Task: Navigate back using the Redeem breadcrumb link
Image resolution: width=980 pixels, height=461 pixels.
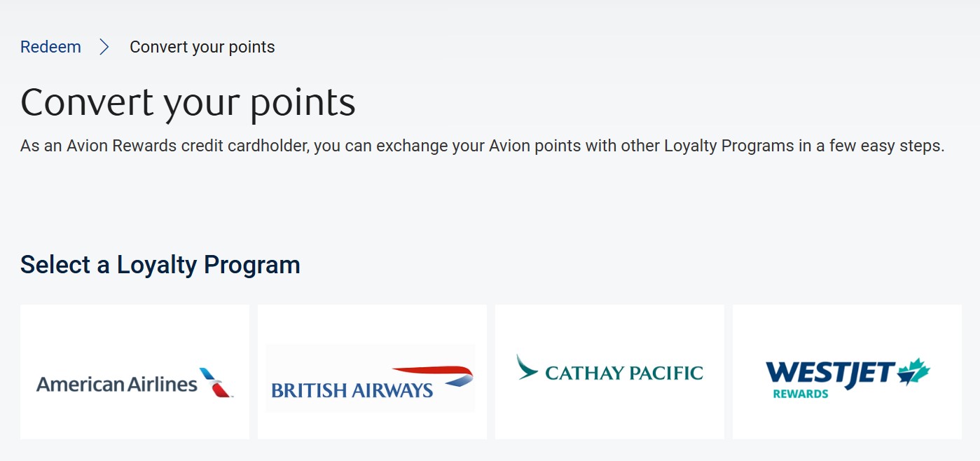Action: point(50,46)
